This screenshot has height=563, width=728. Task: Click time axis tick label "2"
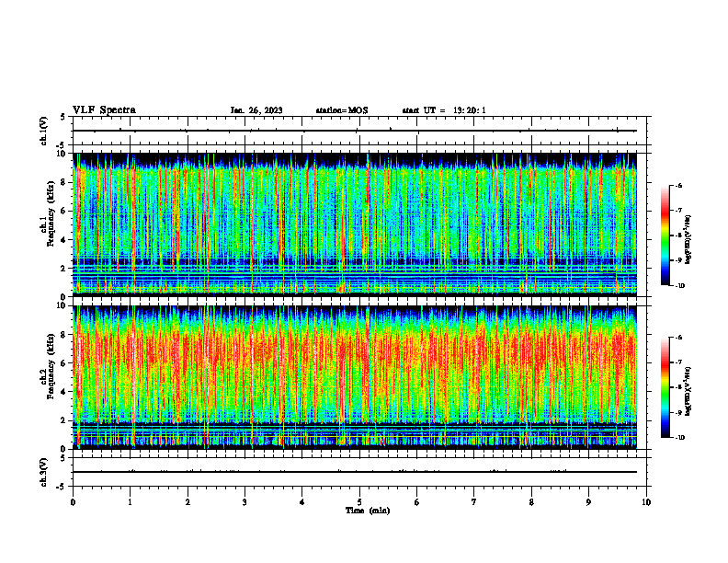click(188, 502)
